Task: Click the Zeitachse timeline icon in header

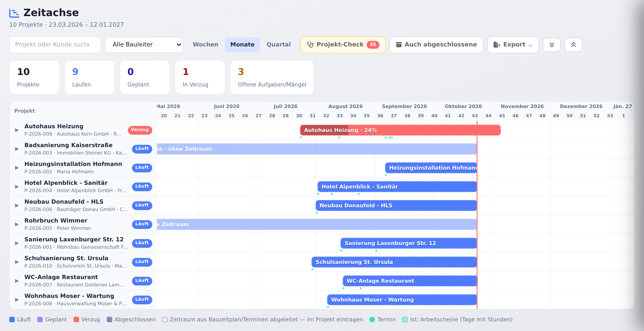Action: coord(14,13)
